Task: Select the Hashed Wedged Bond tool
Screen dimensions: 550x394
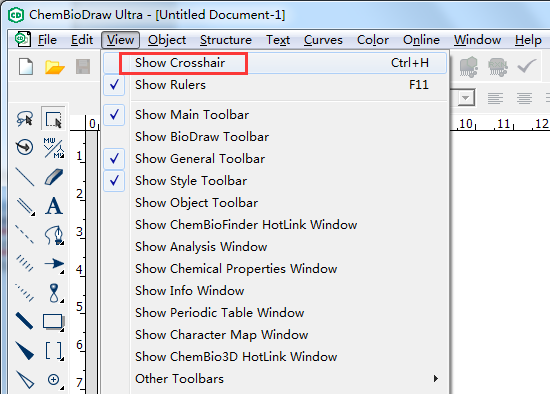Action: click(x=25, y=292)
